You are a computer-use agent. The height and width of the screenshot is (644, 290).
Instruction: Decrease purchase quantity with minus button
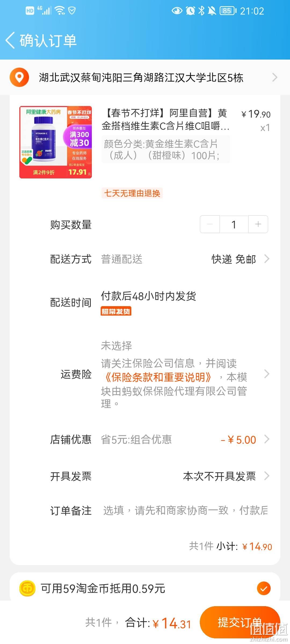click(210, 224)
